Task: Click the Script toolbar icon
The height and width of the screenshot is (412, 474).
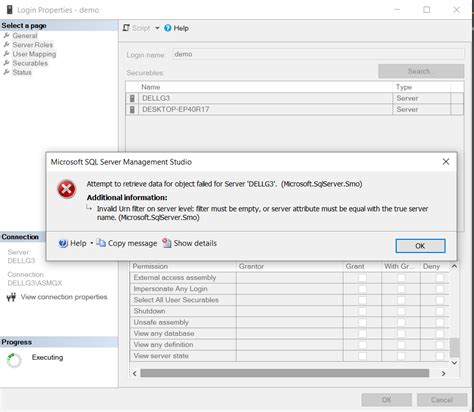Action: (126, 28)
